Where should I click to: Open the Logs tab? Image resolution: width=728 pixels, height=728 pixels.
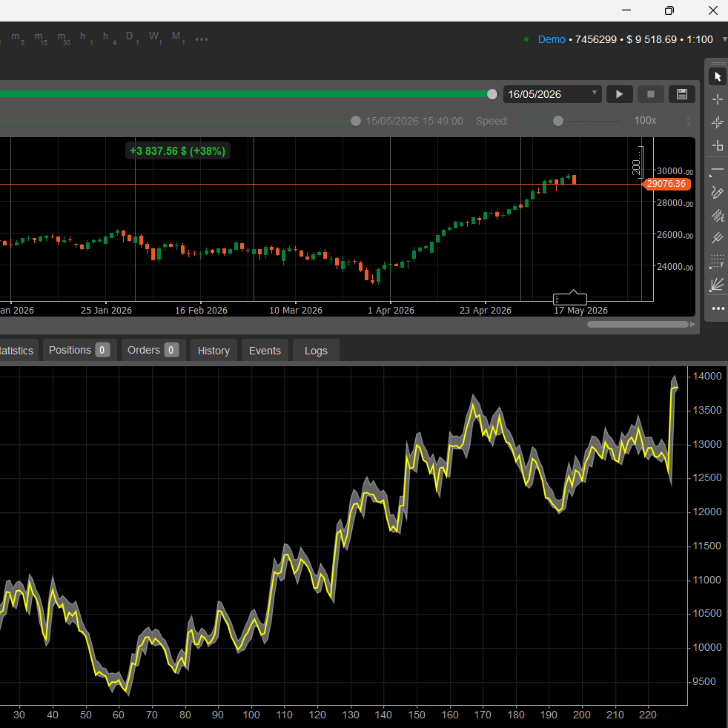tap(316, 351)
